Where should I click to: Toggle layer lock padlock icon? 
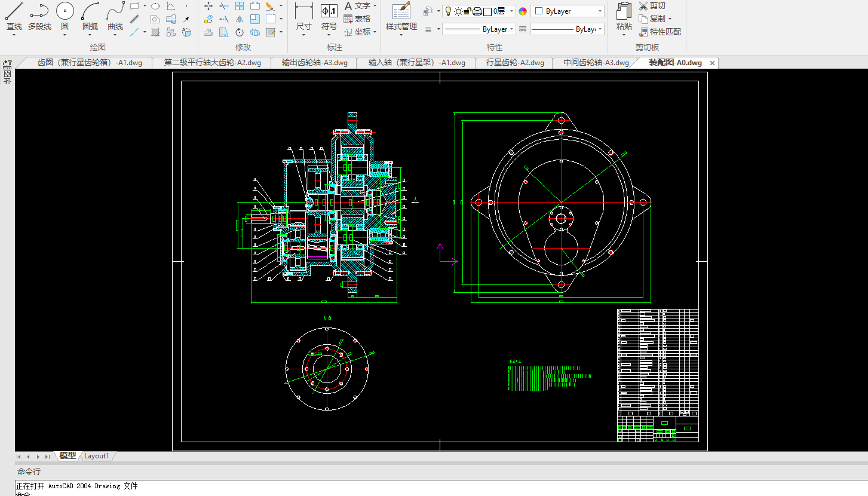pyautogui.click(x=467, y=11)
